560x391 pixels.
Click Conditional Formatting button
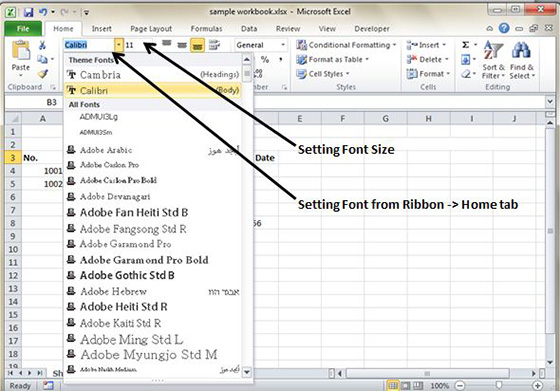pyautogui.click(x=346, y=45)
